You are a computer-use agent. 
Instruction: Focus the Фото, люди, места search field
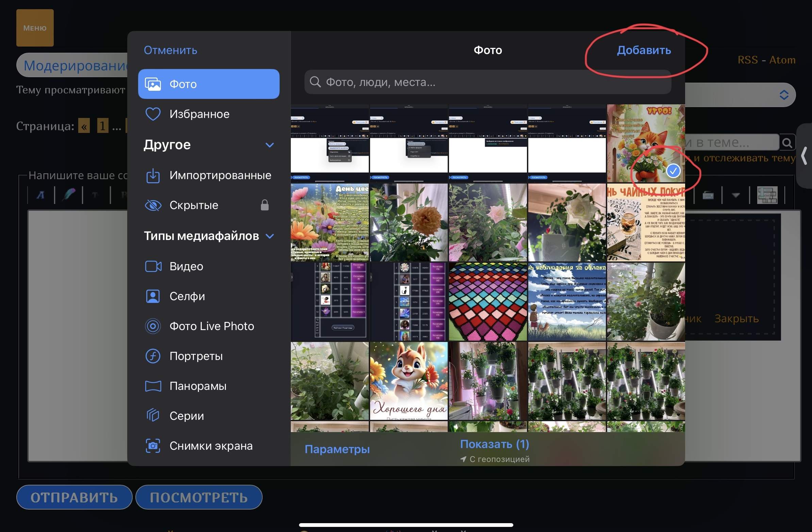coord(487,82)
